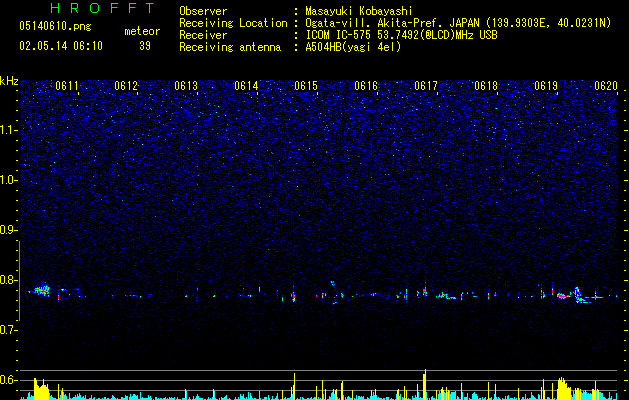Viewport: 629px width, 400px height.
Task: Click the Receiver label
Action: click(203, 35)
